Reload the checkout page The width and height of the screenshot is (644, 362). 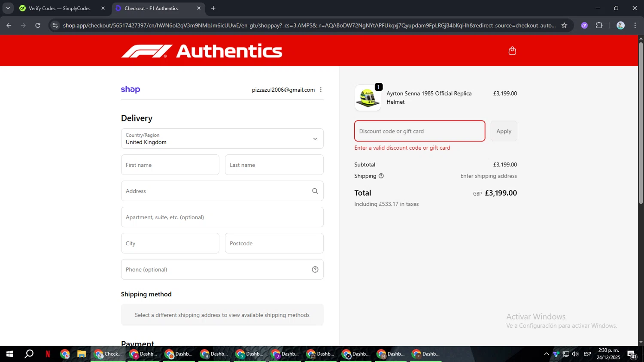click(x=38, y=25)
